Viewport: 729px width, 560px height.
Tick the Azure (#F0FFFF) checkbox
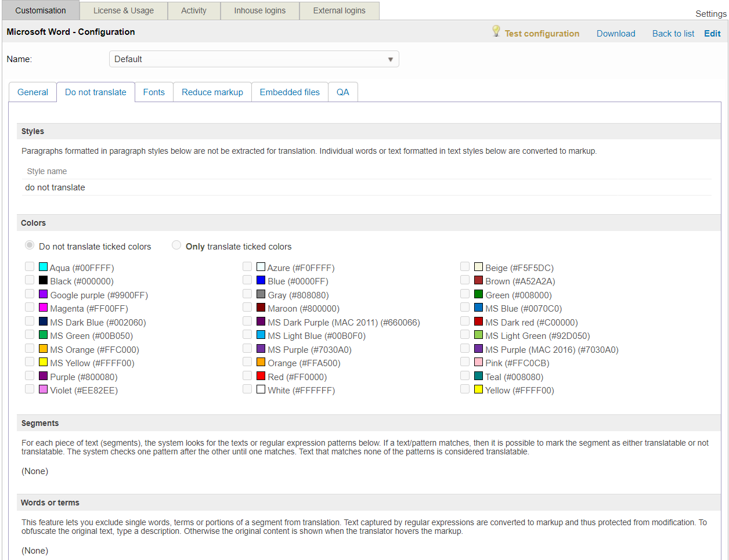(x=247, y=266)
